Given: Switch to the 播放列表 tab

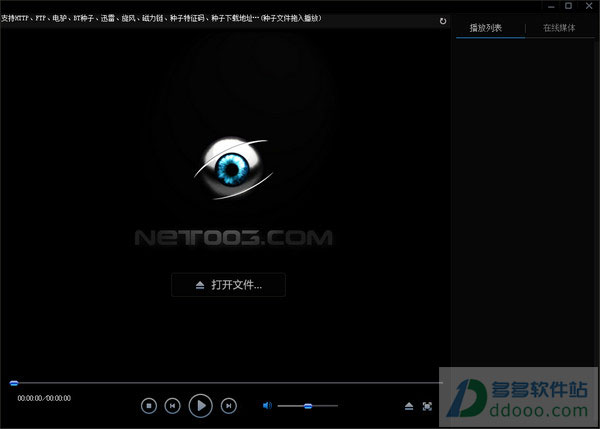Looking at the screenshot, I should [486, 28].
